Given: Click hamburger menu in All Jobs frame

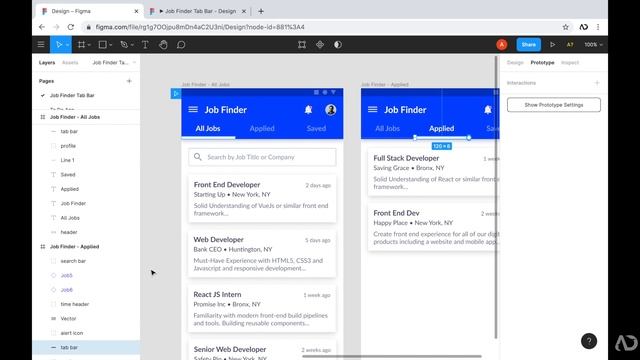Looking at the screenshot, I should click(193, 109).
